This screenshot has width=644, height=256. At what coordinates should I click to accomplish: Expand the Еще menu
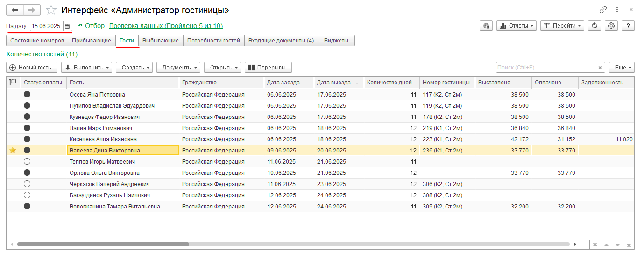[622, 68]
